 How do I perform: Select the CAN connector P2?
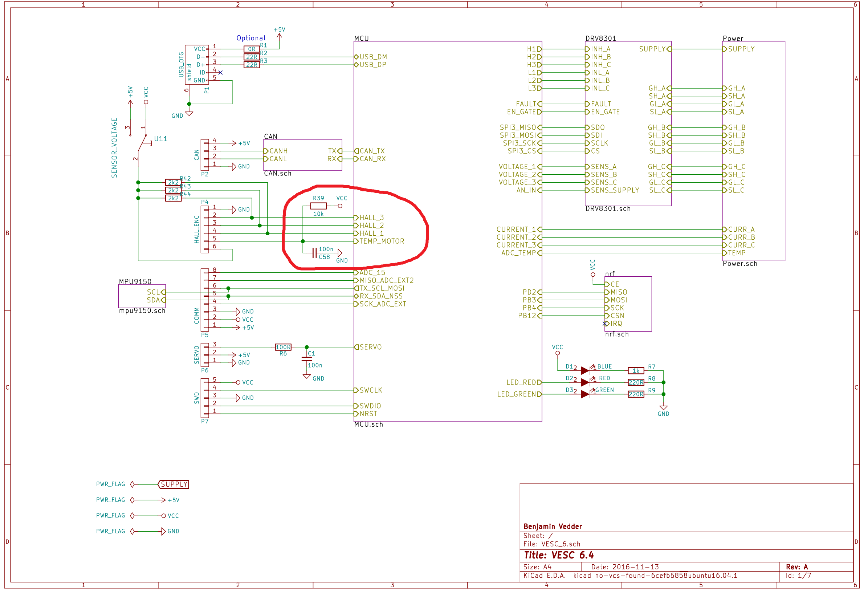(x=205, y=155)
